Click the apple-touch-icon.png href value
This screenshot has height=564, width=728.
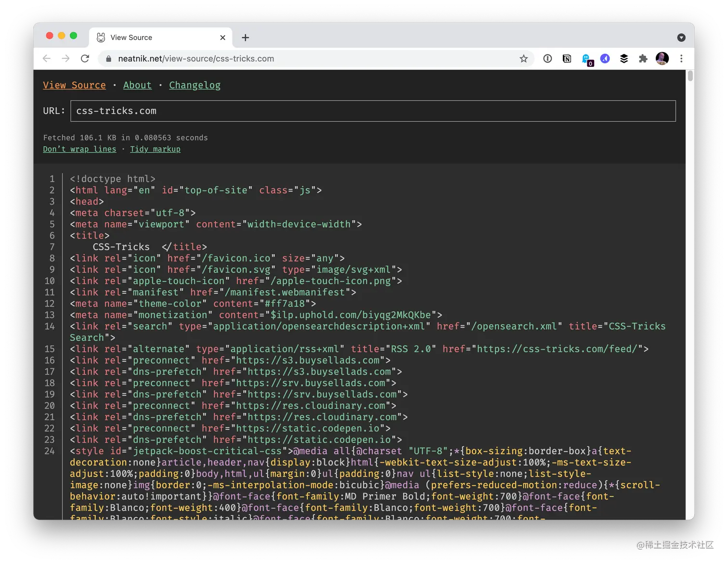point(331,281)
